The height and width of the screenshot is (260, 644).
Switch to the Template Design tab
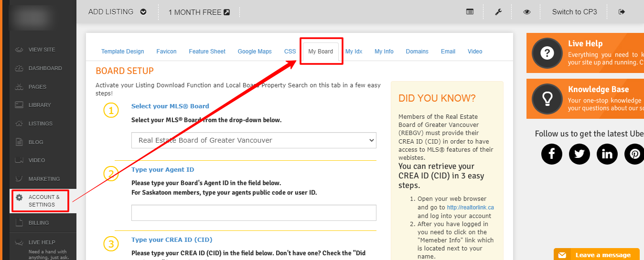(x=122, y=52)
